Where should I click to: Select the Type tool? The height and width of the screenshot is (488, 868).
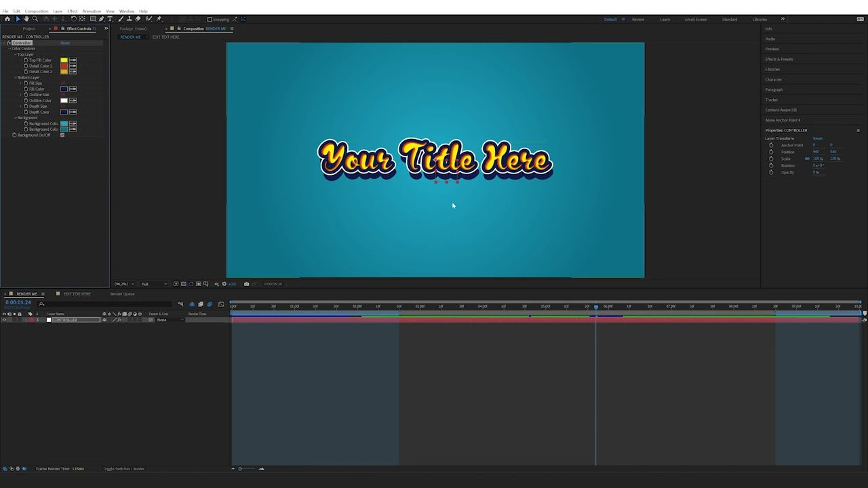point(108,19)
